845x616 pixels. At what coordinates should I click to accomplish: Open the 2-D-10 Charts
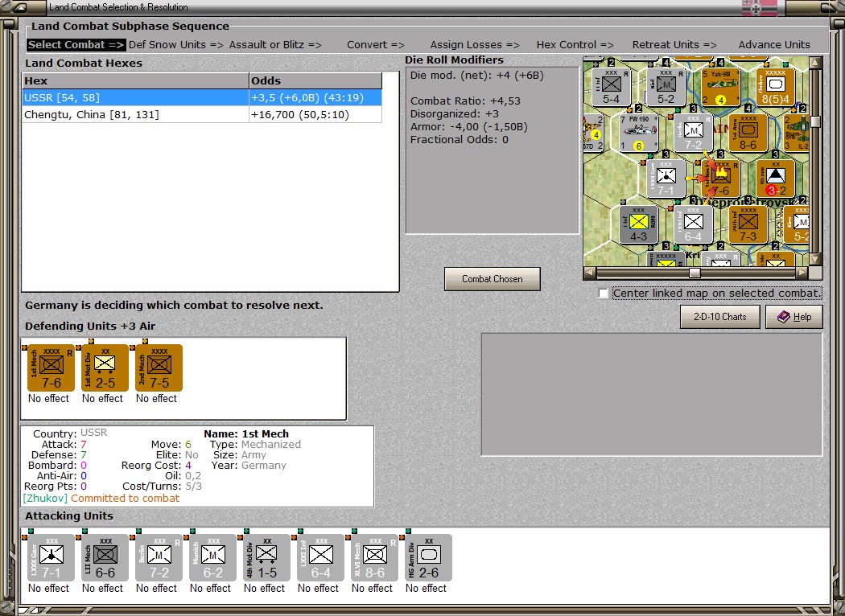click(x=720, y=317)
